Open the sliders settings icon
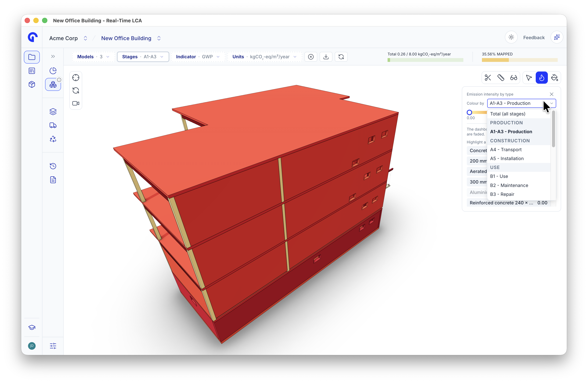Screen dimensions: 588x383 pos(53,346)
